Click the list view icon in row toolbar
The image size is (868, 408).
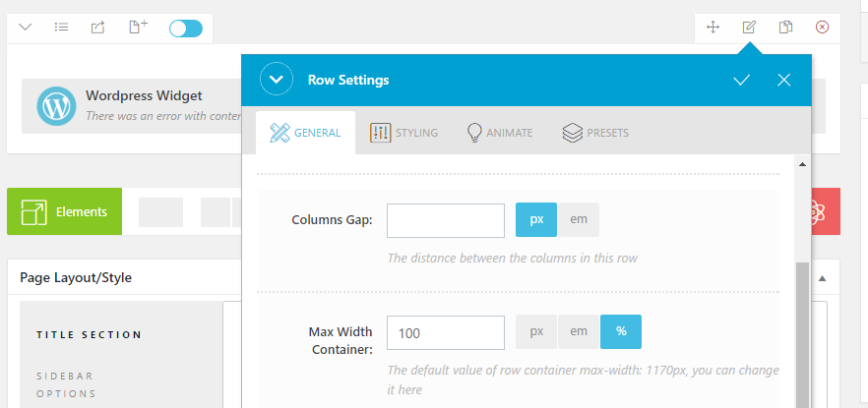61,28
